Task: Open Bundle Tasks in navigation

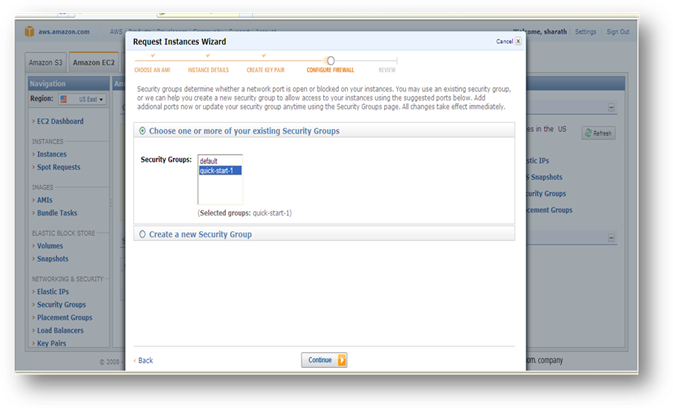Action: [x=57, y=213]
